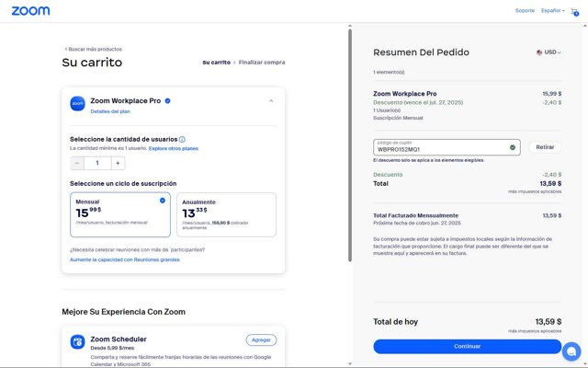Image resolution: width=588 pixels, height=368 pixels.
Task: Open the chat support bubble
Action: coord(571,351)
